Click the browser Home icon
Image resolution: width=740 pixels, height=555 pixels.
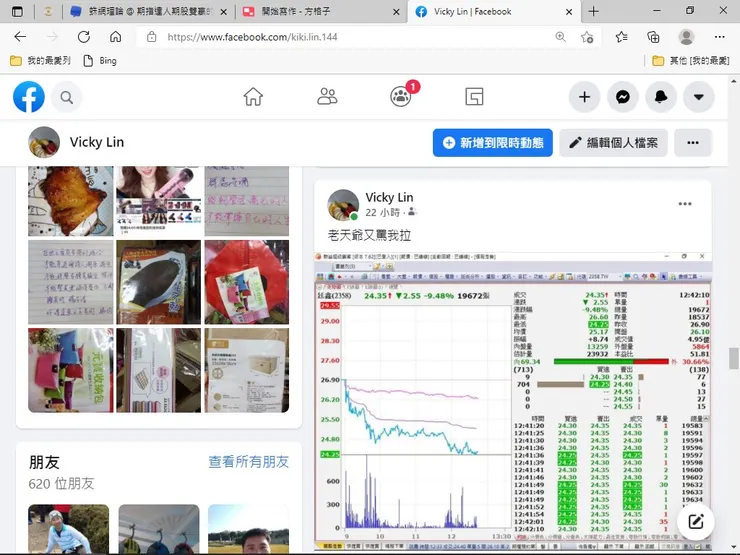[116, 37]
